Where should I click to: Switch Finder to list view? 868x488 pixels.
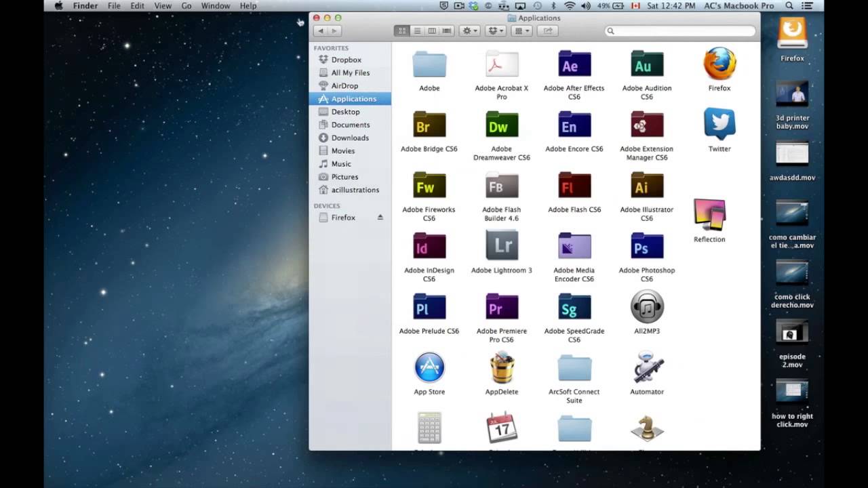tap(417, 30)
